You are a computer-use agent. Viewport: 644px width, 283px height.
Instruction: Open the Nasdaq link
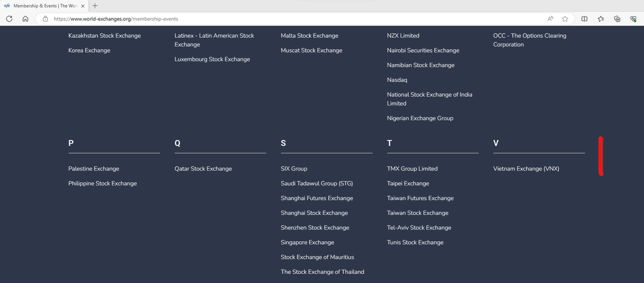[x=397, y=80]
